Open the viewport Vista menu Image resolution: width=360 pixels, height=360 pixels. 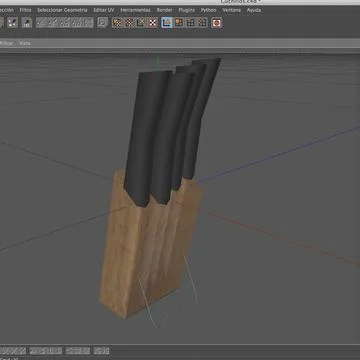click(x=25, y=43)
